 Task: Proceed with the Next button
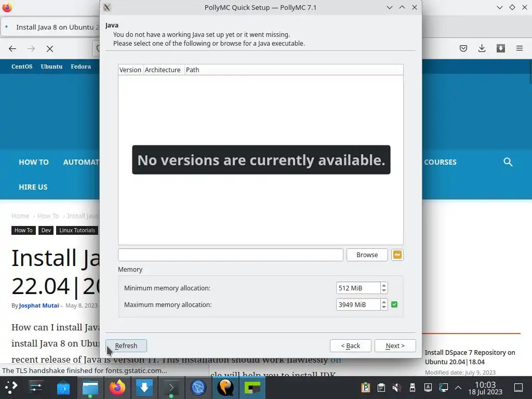tap(395, 345)
